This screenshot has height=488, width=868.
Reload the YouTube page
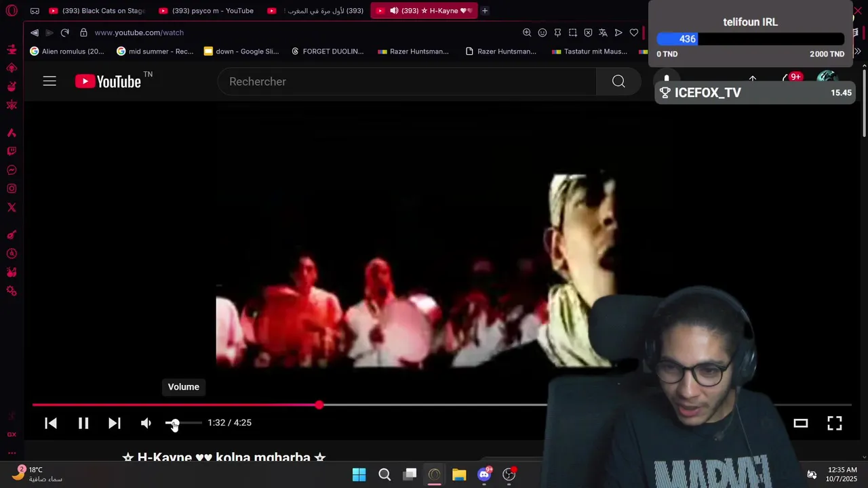pyautogui.click(x=65, y=33)
